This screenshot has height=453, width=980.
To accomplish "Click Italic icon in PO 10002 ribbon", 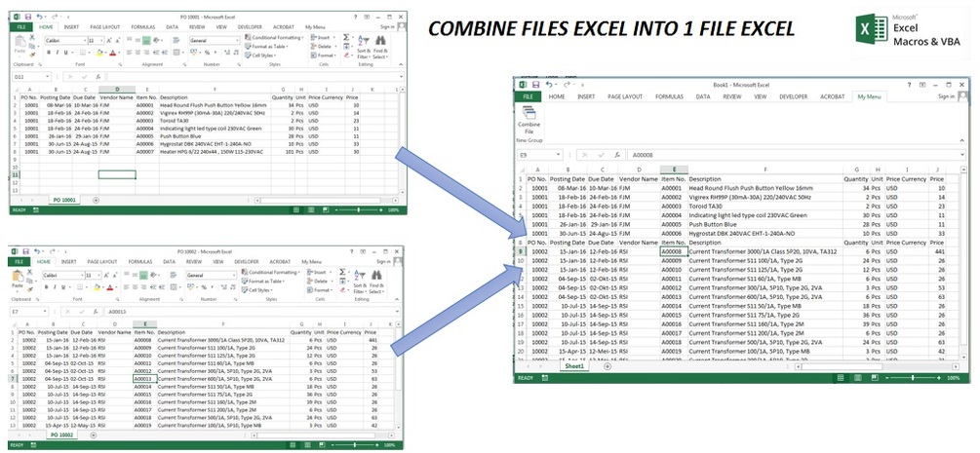I will [54, 287].
